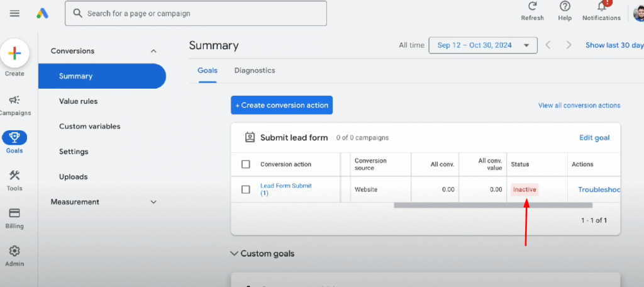Collapse the Conversions section
Image resolution: width=644 pixels, height=287 pixels.
[153, 51]
